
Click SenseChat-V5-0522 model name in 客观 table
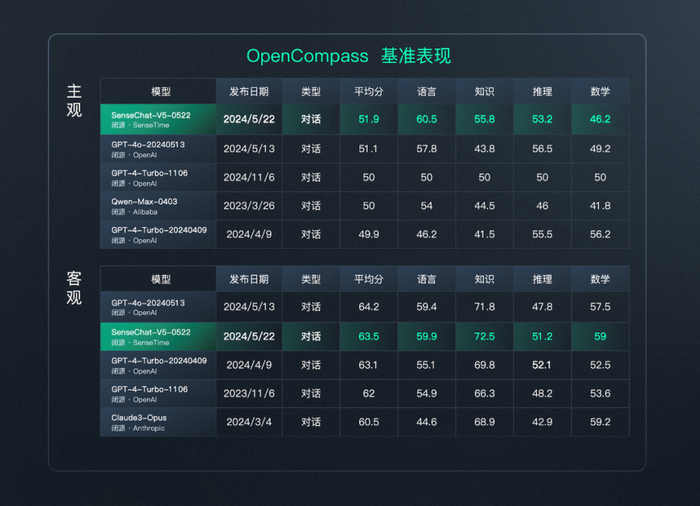coord(151,332)
